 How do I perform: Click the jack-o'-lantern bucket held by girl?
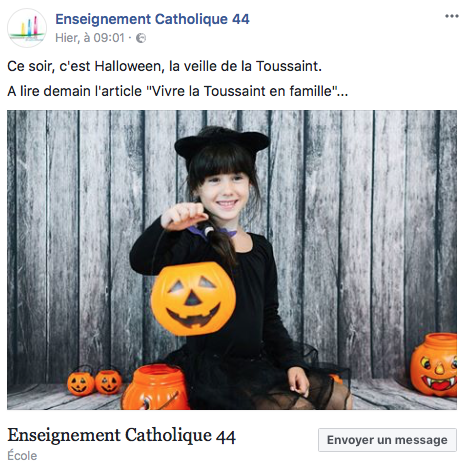193,299
